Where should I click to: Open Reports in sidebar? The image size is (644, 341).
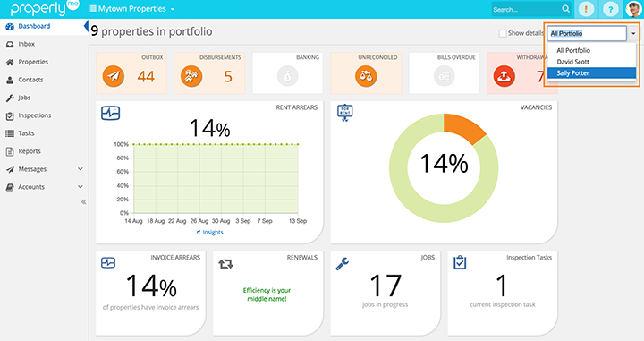[30, 151]
